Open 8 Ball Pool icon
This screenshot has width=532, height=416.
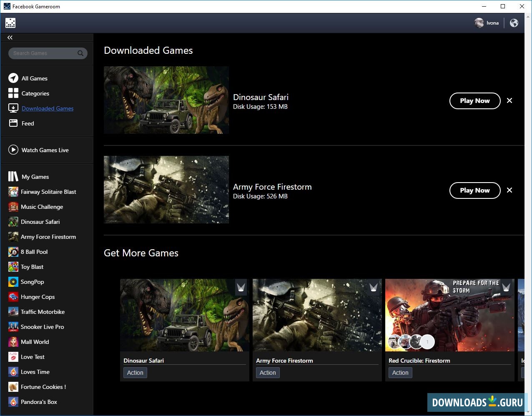13,252
